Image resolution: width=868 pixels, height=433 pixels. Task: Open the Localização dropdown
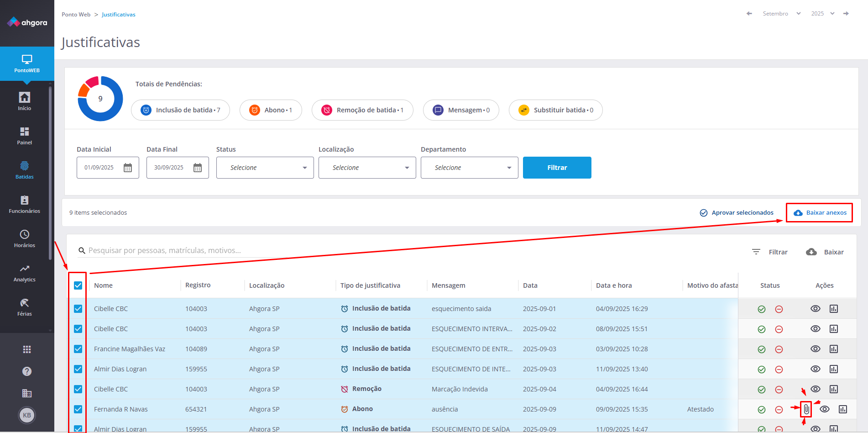[x=367, y=168]
